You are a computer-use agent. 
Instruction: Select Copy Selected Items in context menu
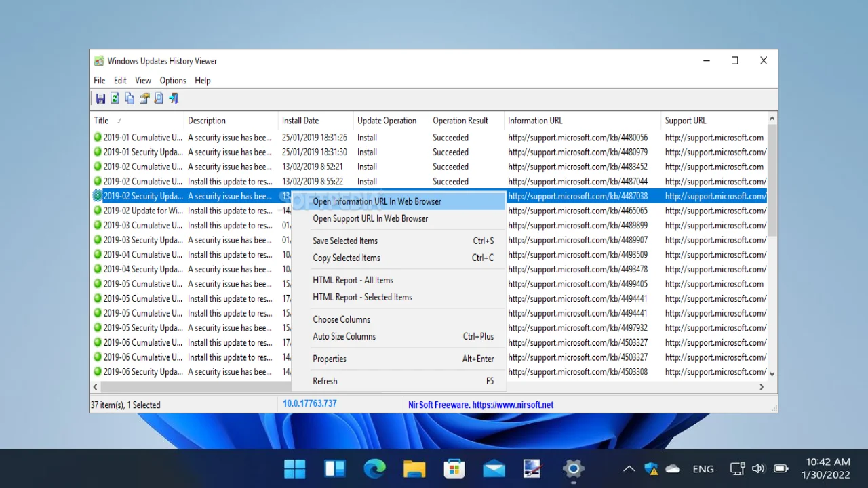[399, 258]
